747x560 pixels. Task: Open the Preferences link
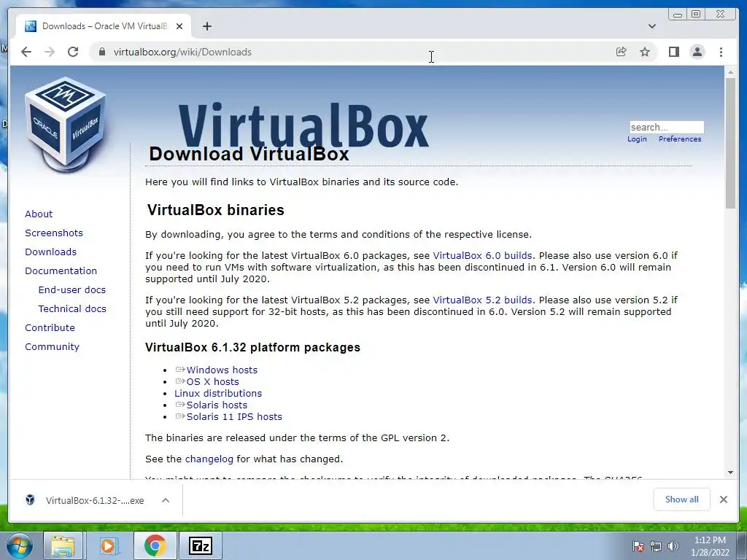[x=680, y=139]
